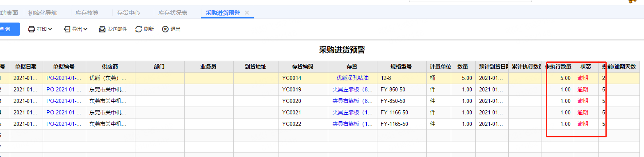Switch to the 存货中心 tab
This screenshot has width=644, height=157.
(x=128, y=13)
